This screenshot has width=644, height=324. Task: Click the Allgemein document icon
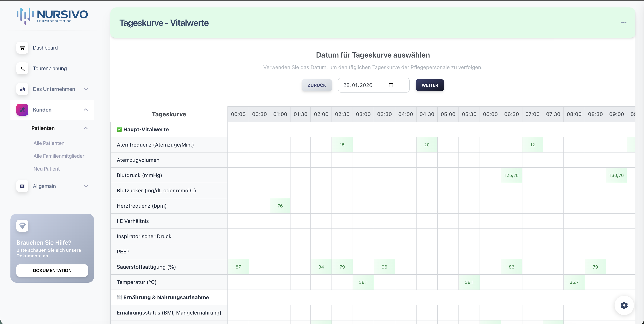point(22,186)
